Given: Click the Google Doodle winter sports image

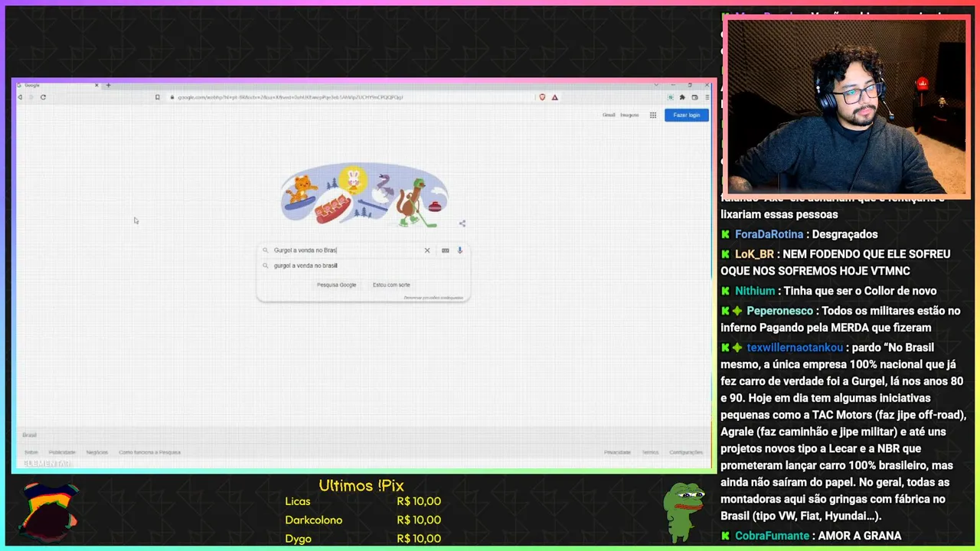Looking at the screenshot, I should click(x=364, y=195).
